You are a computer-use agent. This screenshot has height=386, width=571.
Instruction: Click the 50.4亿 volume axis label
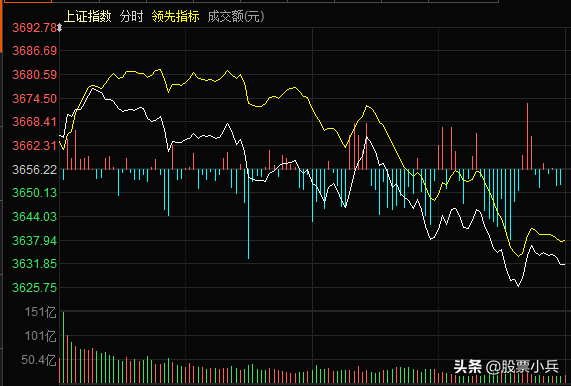click(x=38, y=360)
